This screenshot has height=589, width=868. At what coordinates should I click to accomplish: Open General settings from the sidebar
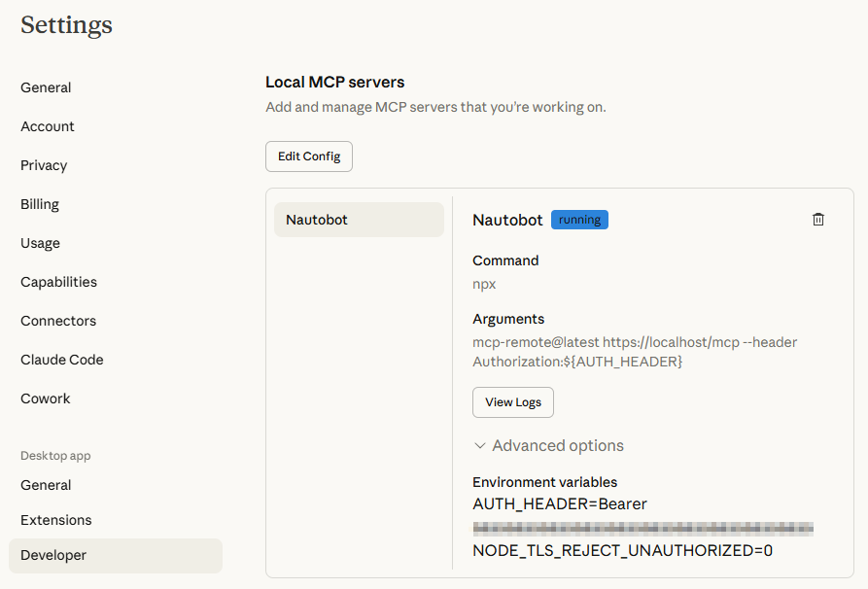(x=45, y=87)
